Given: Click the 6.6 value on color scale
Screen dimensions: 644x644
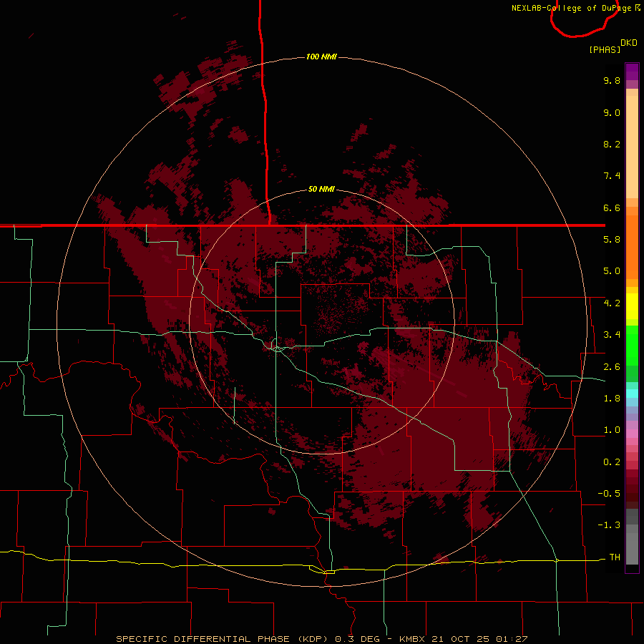Looking at the screenshot, I should [x=612, y=208].
